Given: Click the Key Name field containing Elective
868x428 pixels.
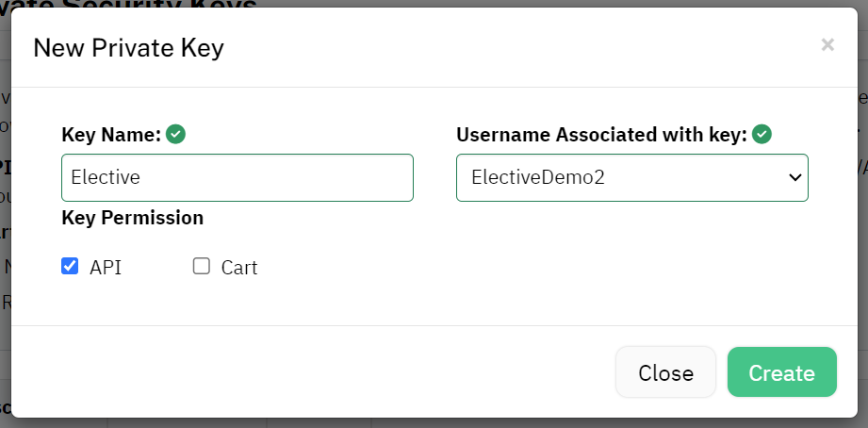Looking at the screenshot, I should [237, 178].
